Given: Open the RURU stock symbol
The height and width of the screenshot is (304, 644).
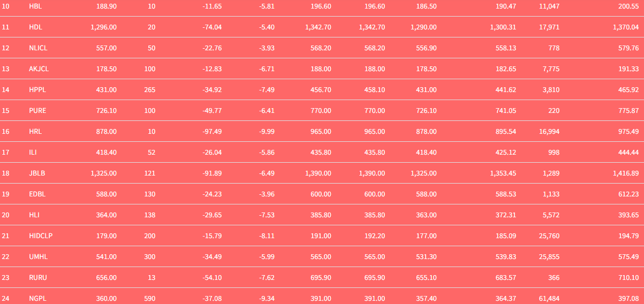Looking at the screenshot, I should 38,278.
